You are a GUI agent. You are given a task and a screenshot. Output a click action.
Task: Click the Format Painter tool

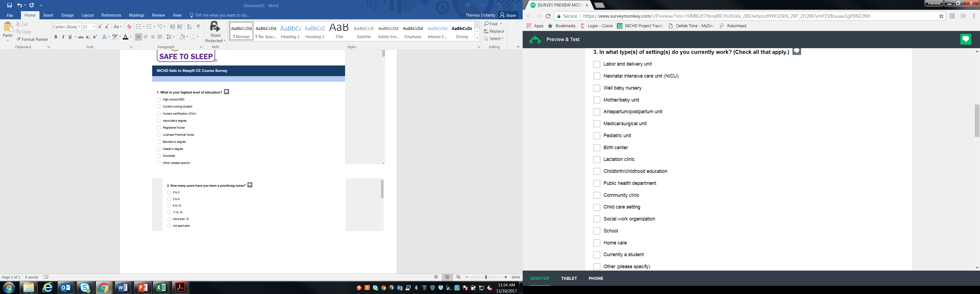(32, 39)
